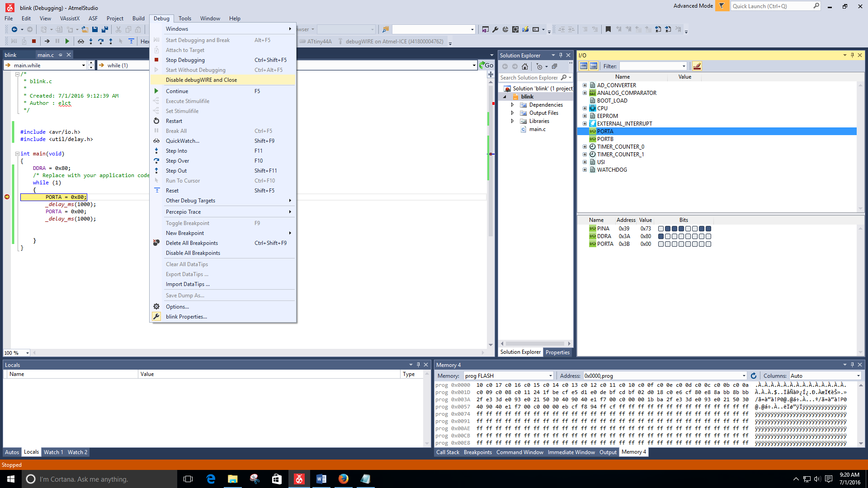Choose Stop Debugging in Debug menu

click(x=223, y=60)
